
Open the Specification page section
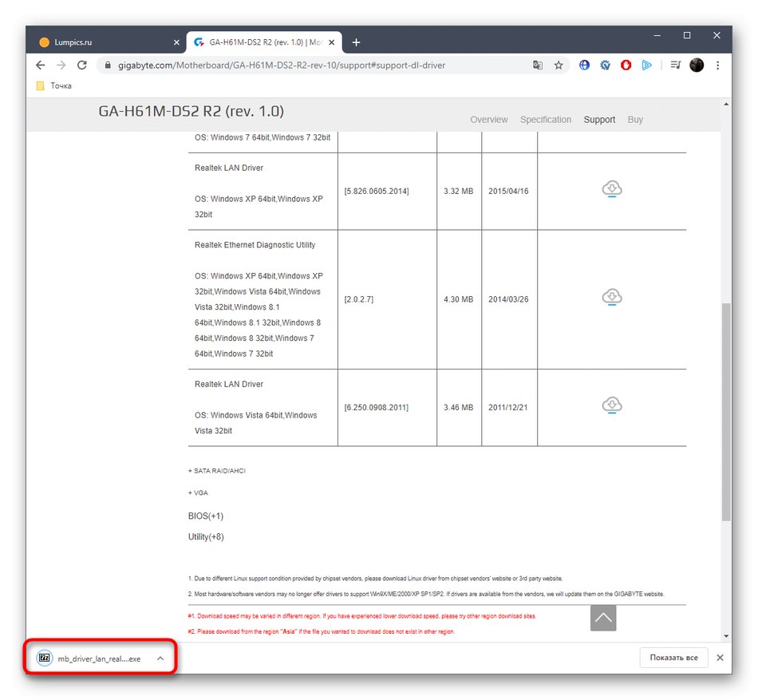[x=545, y=120]
